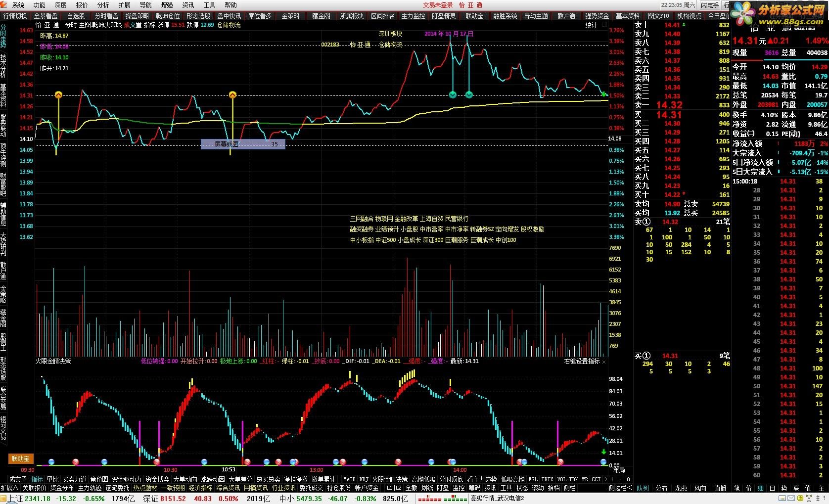Click the 自选股 toolbar button
Image resolution: width=829 pixels, height=504 pixels.
(76, 16)
